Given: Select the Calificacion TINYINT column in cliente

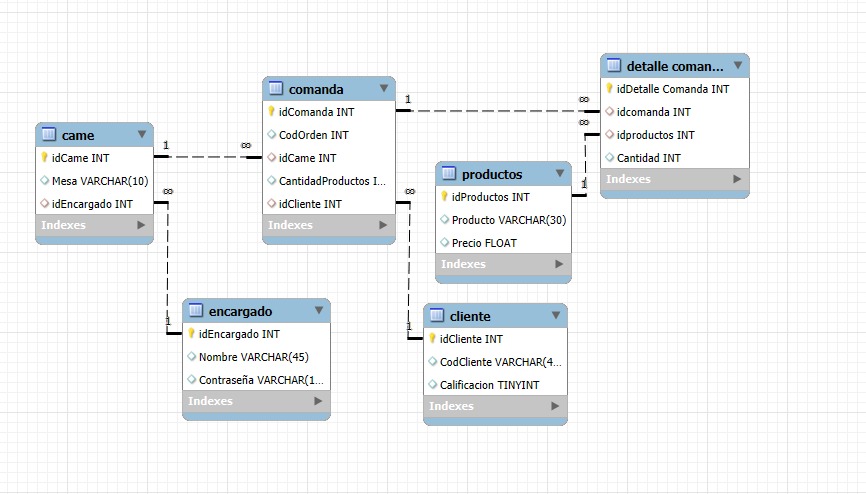Looking at the screenshot, I should (489, 385).
